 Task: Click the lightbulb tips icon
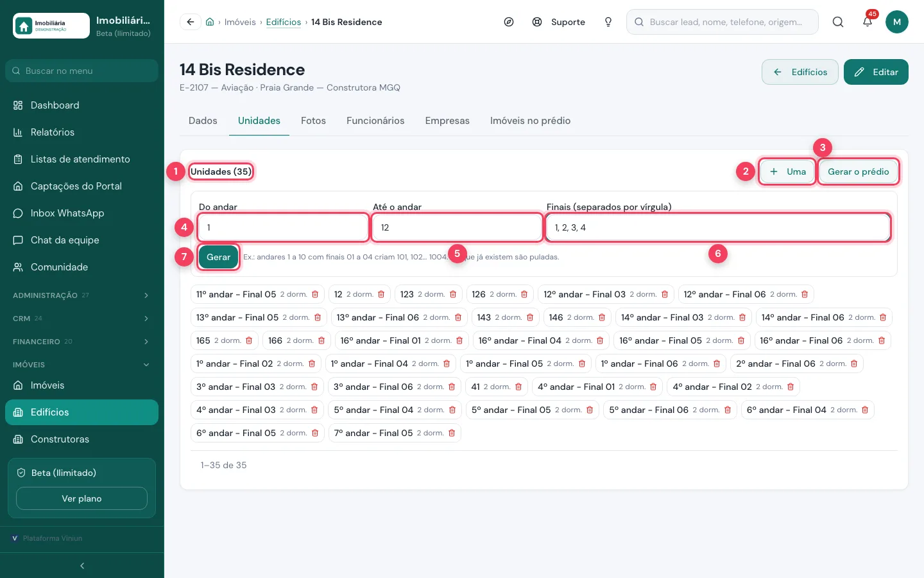coord(608,22)
